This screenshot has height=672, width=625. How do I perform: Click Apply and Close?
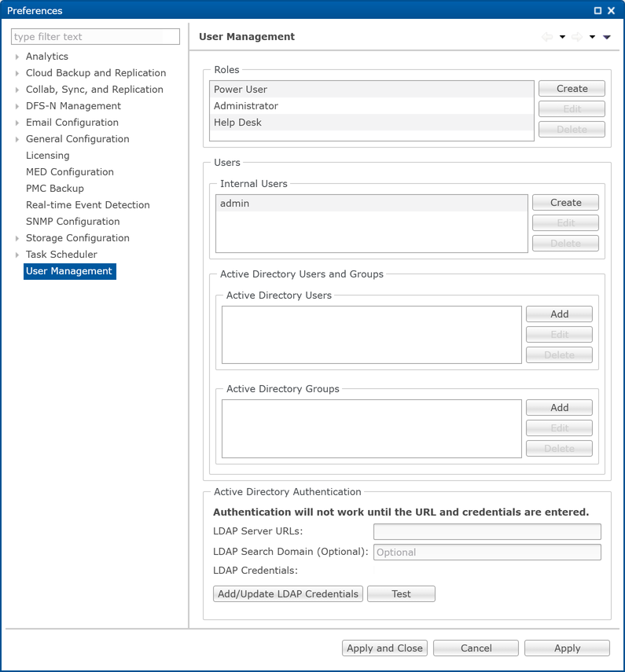point(385,648)
